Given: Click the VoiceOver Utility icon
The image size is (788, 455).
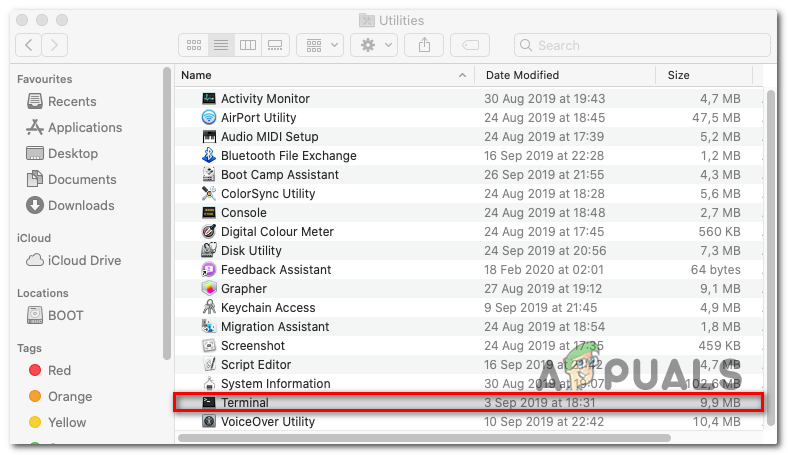Looking at the screenshot, I should 209,421.
